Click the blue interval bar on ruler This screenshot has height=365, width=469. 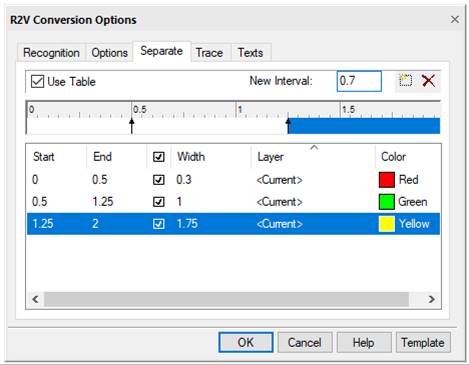pyautogui.click(x=364, y=126)
